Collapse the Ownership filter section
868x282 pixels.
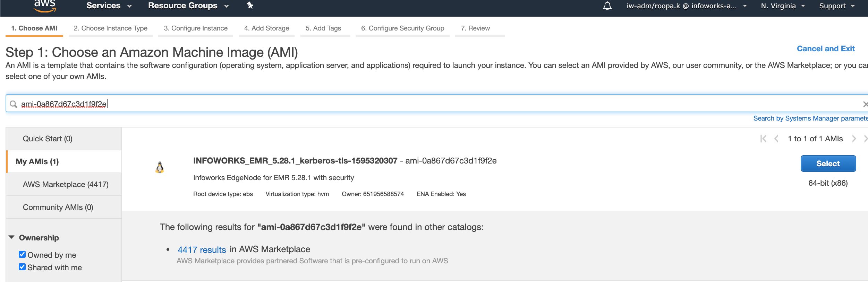(12, 238)
